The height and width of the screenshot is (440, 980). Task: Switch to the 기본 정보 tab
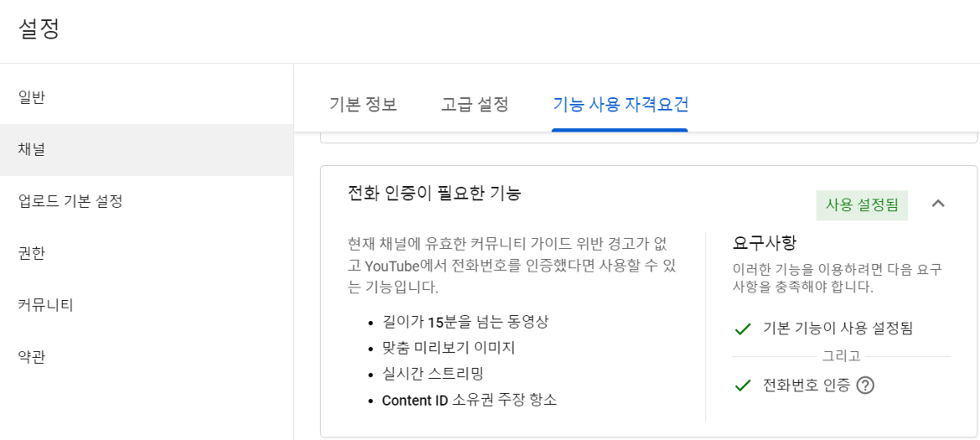363,105
